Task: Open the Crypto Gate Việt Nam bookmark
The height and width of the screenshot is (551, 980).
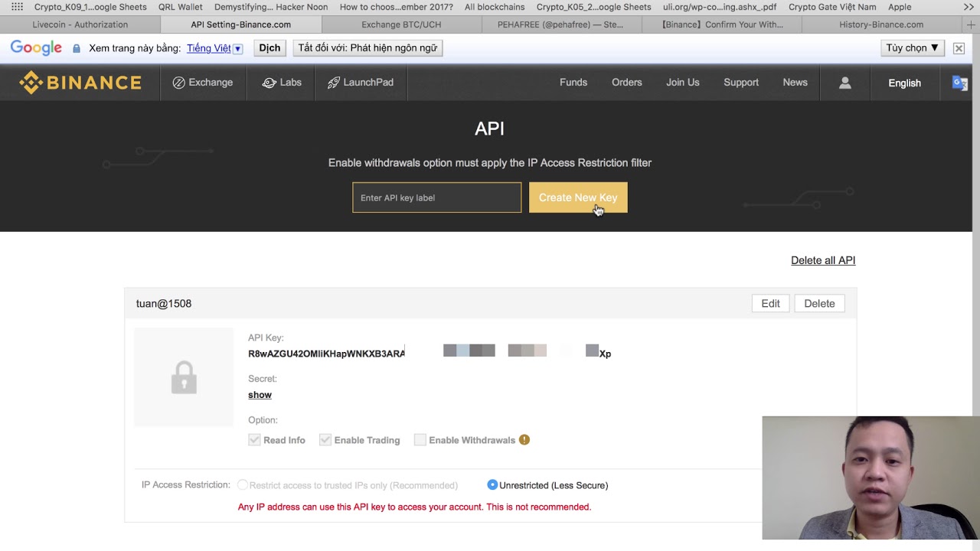Action: pos(832,7)
